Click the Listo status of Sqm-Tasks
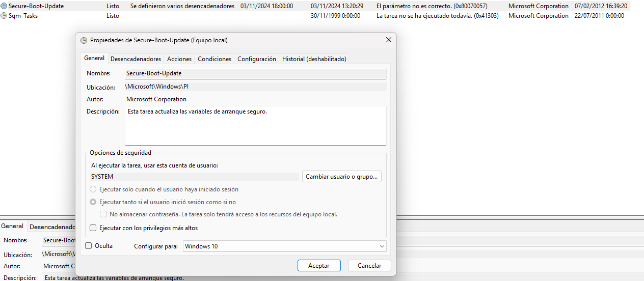 (x=113, y=16)
